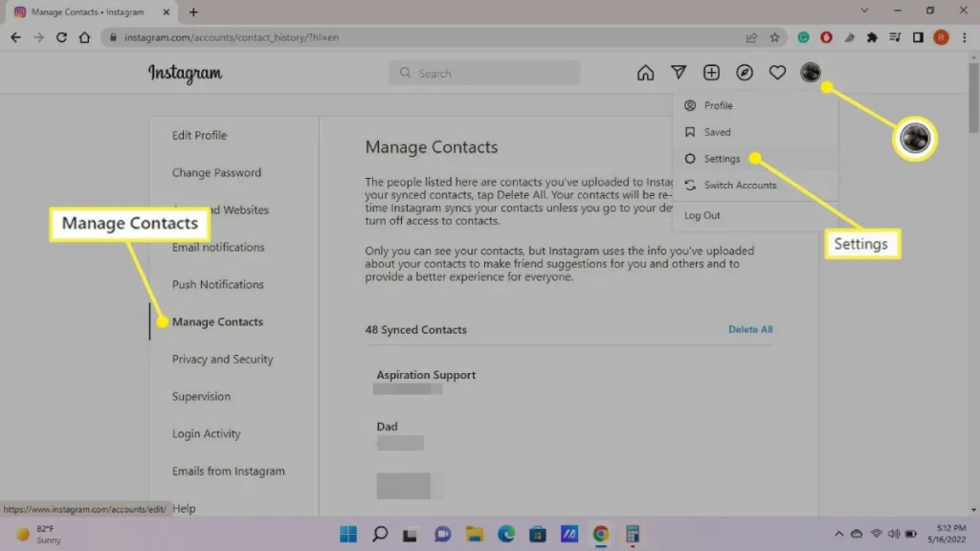Focus the Instagram Search field
This screenshot has height=551, width=980.
pyautogui.click(x=484, y=73)
